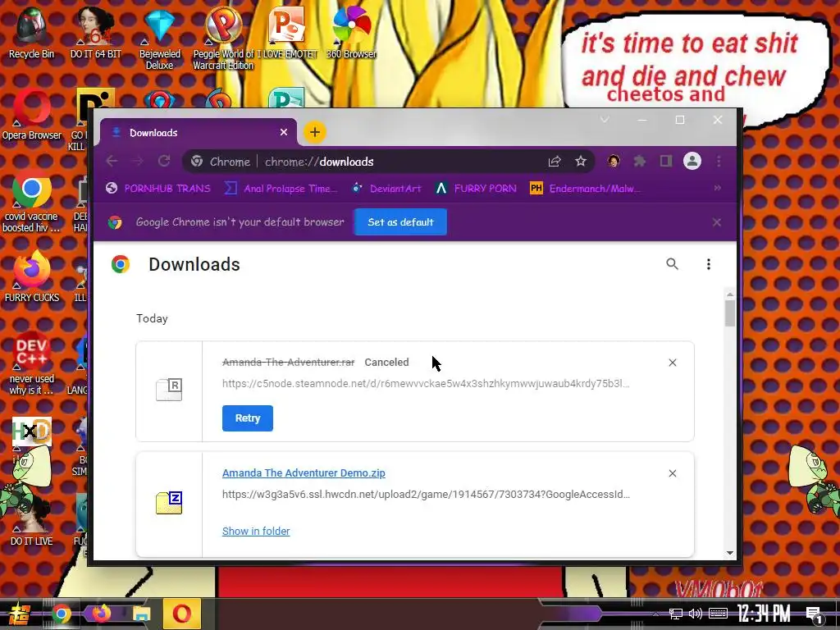Bookmark this tab with the star icon
This screenshot has height=630, width=840.
point(581,162)
